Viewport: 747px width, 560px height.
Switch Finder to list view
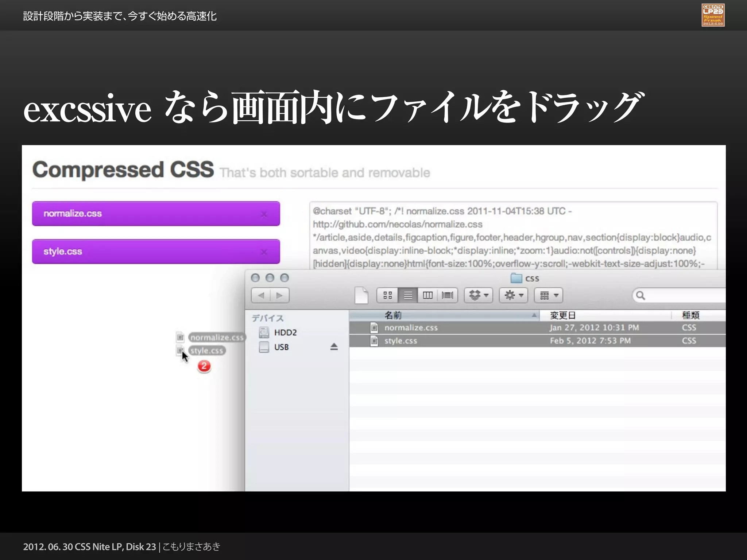pos(408,295)
